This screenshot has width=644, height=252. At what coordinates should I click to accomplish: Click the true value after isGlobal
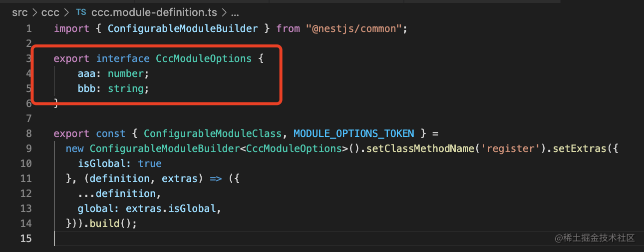[150, 163]
